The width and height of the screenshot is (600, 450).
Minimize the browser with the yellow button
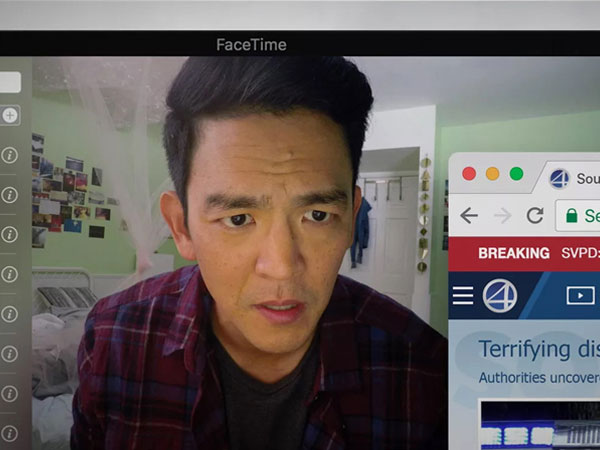click(x=492, y=174)
